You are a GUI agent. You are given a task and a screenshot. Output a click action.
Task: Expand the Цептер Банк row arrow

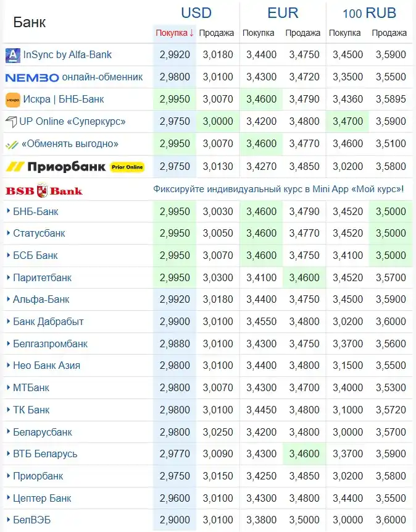(8, 498)
